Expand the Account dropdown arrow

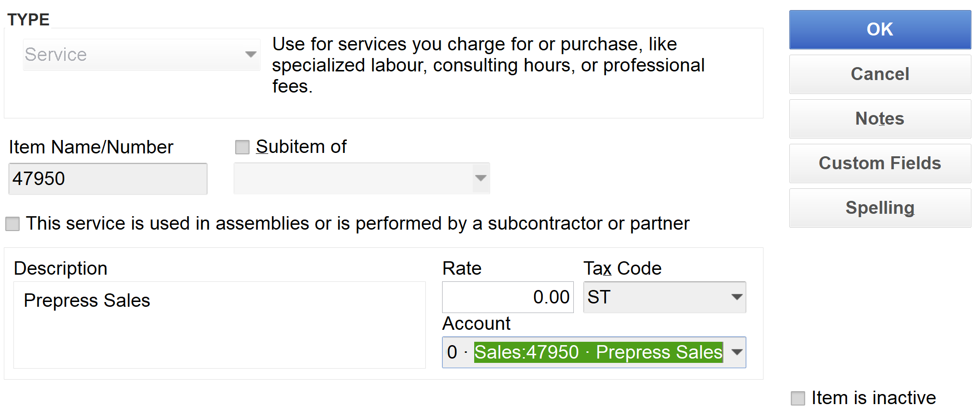click(737, 352)
